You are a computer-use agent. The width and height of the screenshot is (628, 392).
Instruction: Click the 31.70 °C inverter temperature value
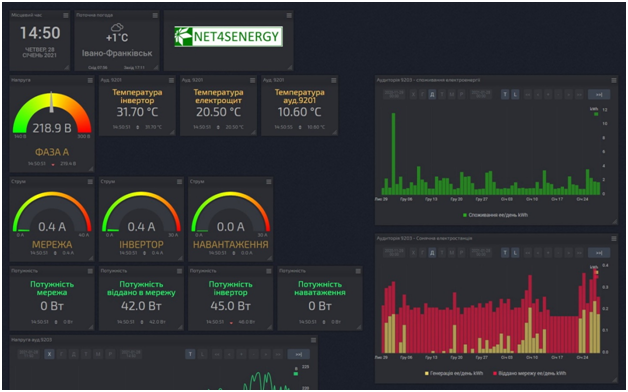click(137, 112)
